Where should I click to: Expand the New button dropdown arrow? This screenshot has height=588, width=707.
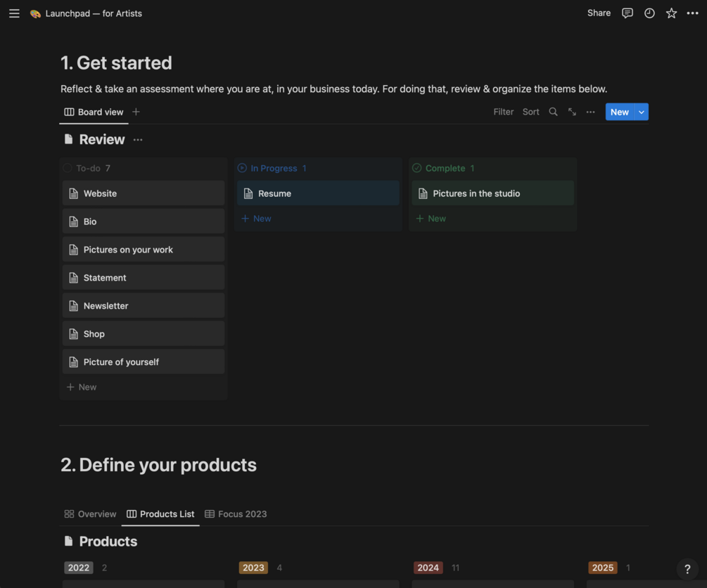pos(642,112)
